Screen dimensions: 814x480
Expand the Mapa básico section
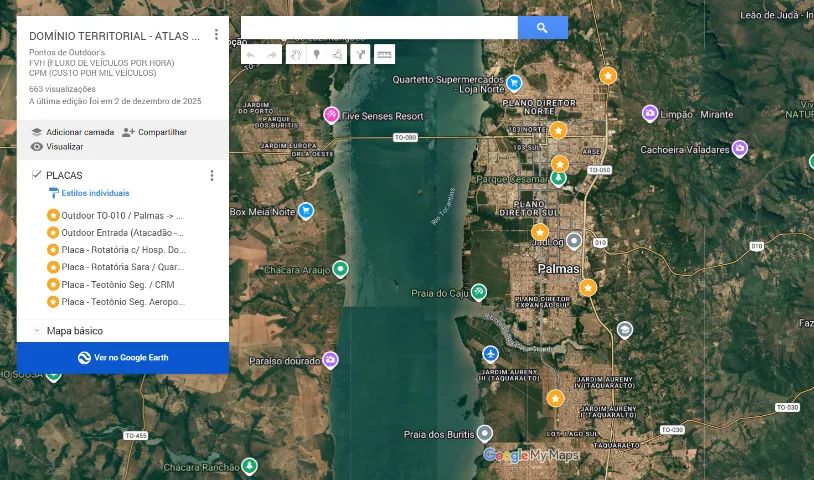click(x=37, y=331)
